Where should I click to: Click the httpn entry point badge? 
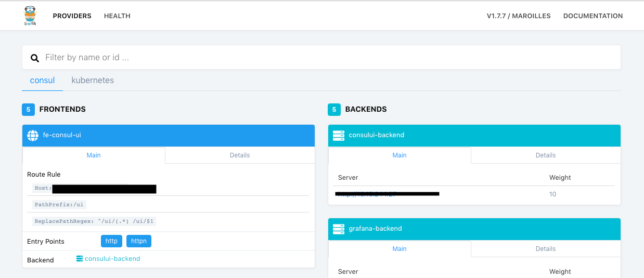(139, 241)
